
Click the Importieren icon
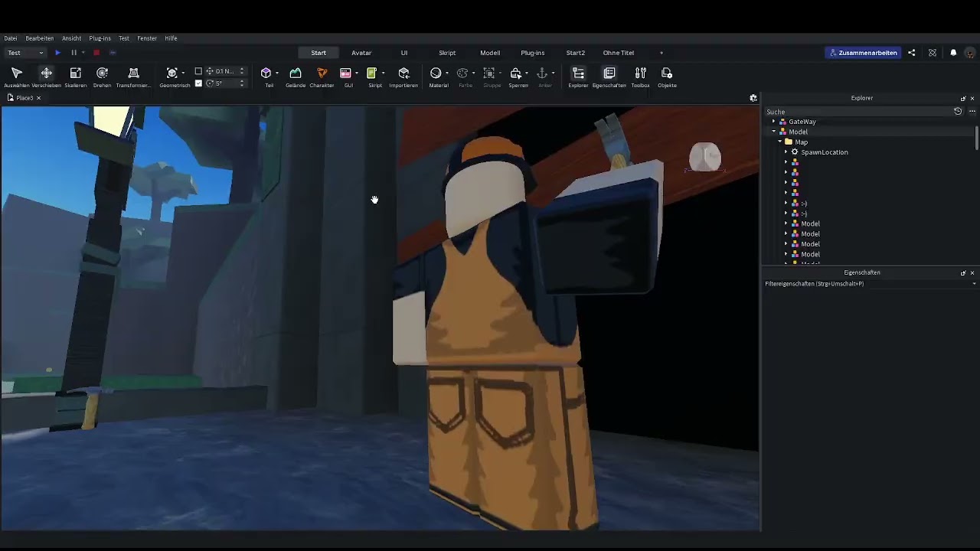(403, 73)
